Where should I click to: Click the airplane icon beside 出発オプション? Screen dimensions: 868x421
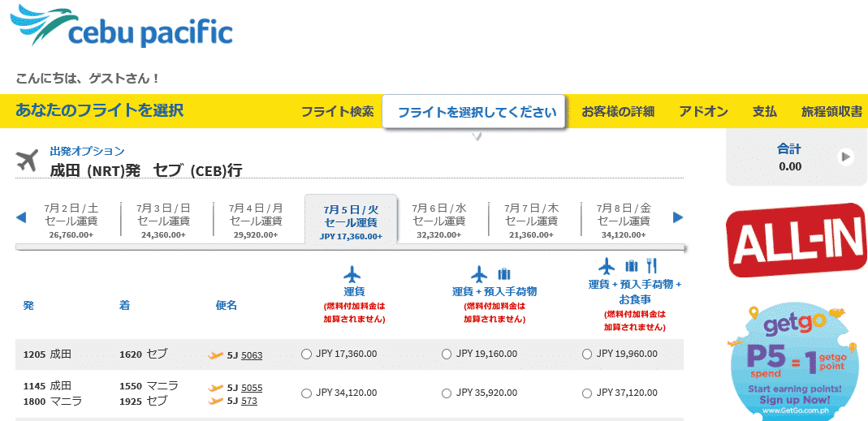pos(27,161)
